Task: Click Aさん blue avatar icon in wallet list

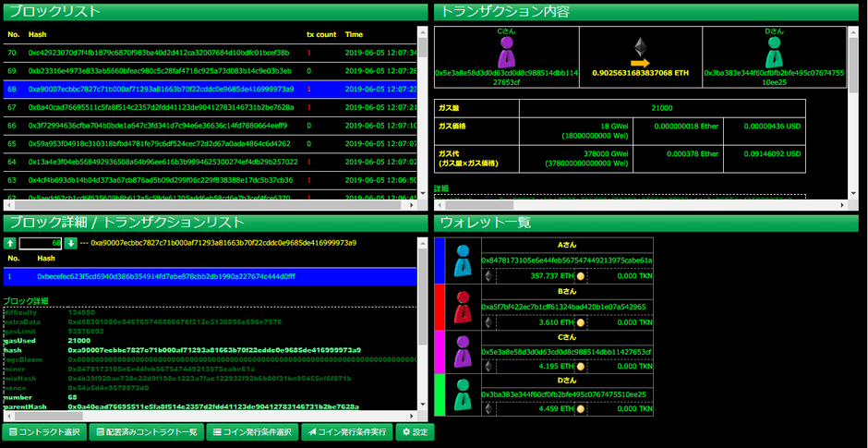Action: click(463, 260)
